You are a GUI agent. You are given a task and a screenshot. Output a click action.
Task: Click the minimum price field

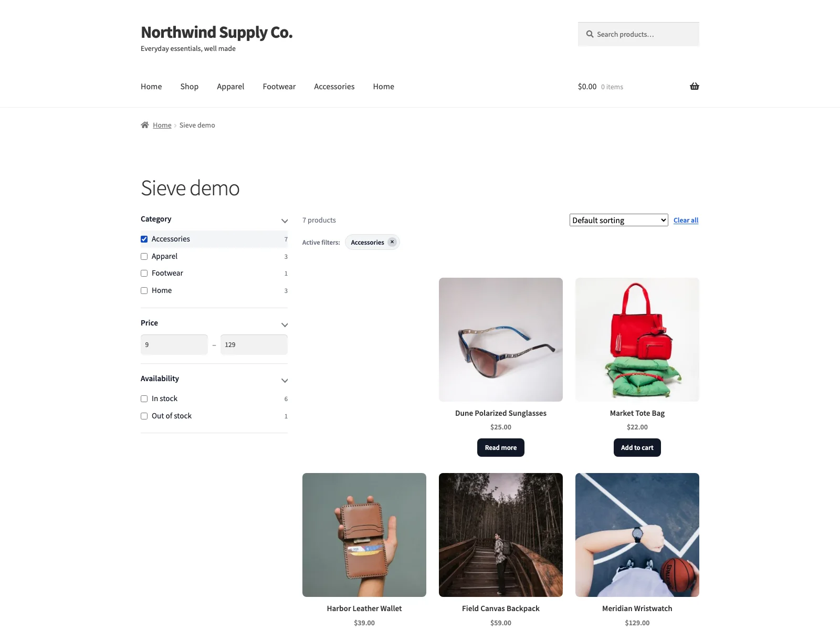pyautogui.click(x=174, y=344)
